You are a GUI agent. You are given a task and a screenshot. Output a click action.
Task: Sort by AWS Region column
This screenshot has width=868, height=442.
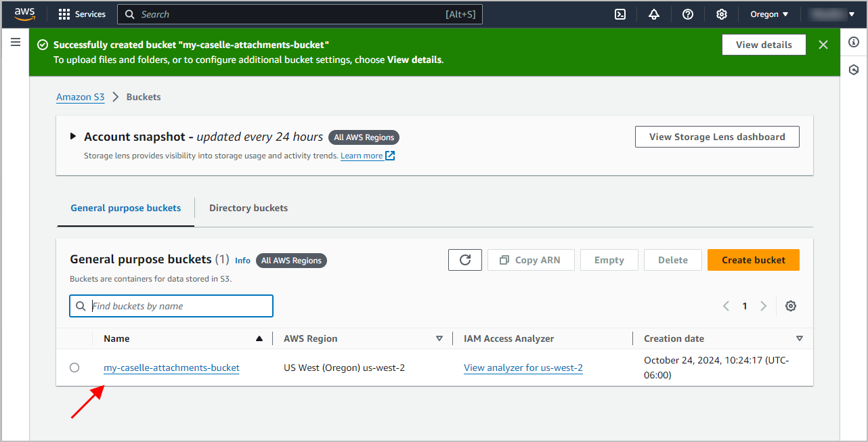click(439, 338)
